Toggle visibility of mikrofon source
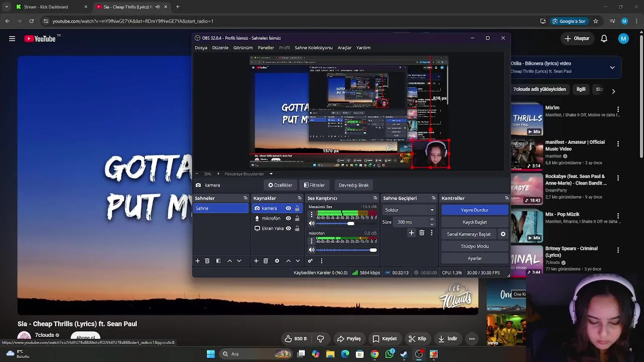The image size is (644, 362). (288, 218)
